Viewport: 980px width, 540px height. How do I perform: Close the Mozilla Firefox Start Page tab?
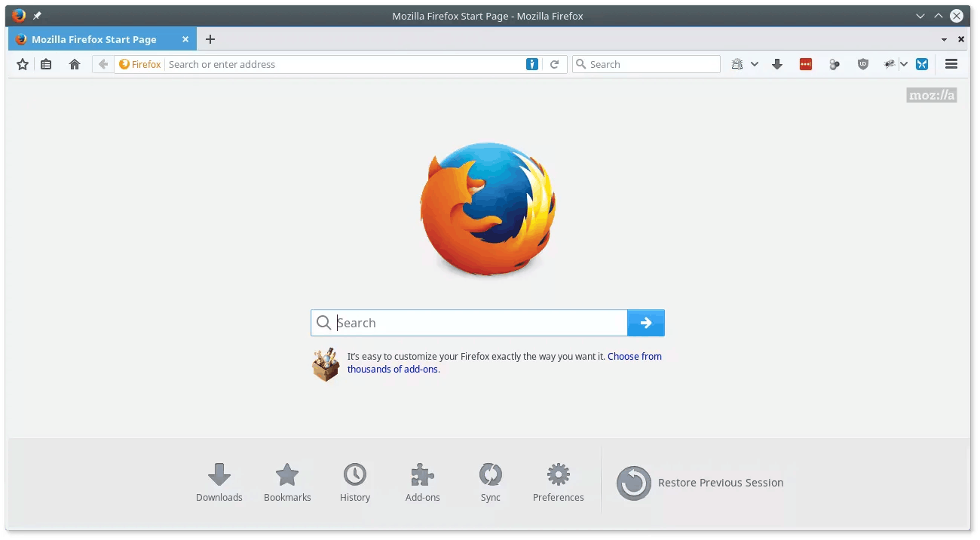(185, 39)
